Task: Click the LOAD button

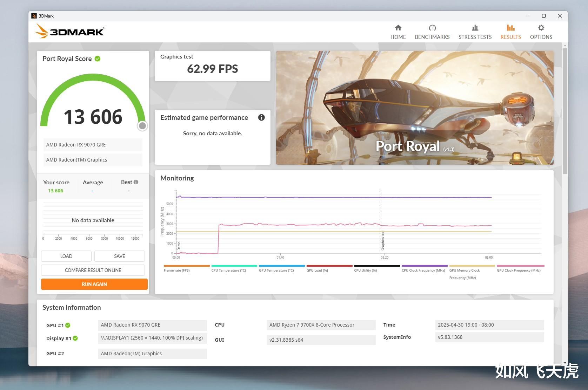Action: (66, 256)
